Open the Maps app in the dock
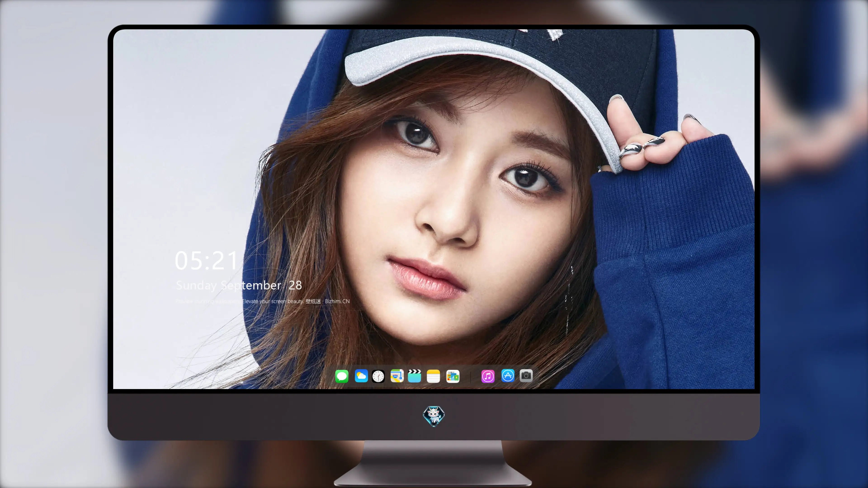The image size is (868, 488). 397,376
